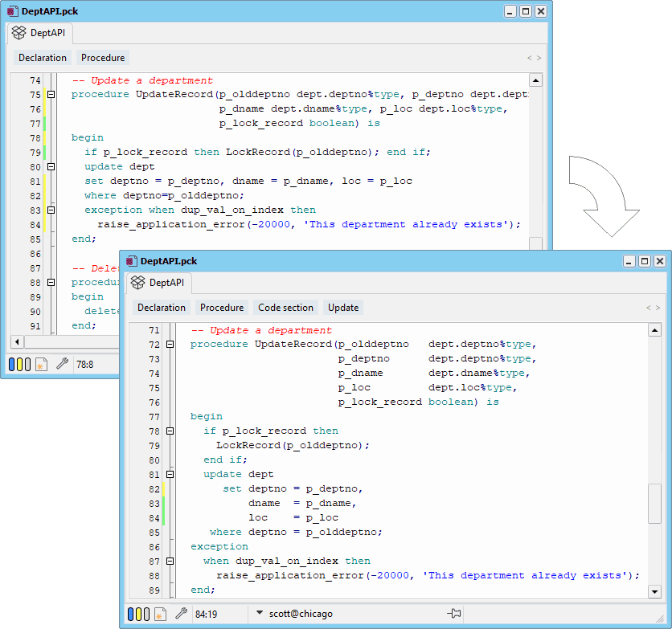Collapse the if-block fold at line 78

[170, 431]
